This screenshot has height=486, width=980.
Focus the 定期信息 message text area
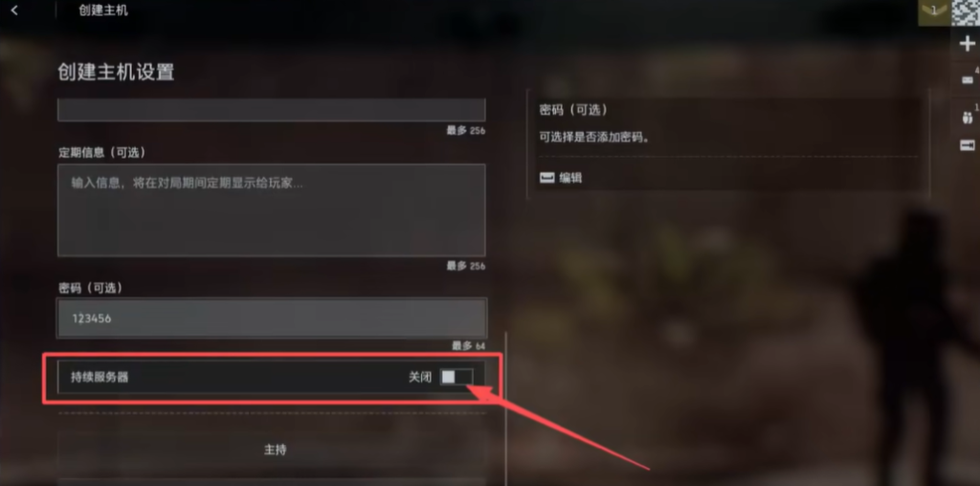pos(271,210)
